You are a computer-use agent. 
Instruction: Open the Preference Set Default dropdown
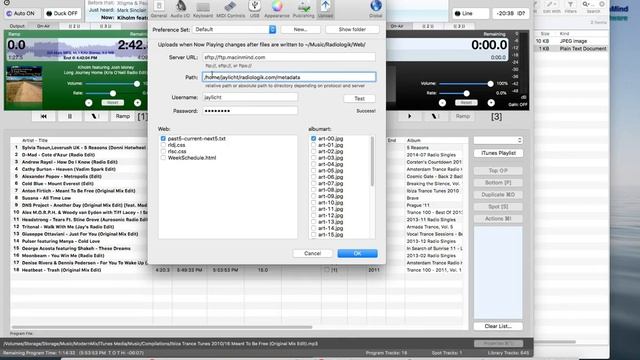click(235, 29)
